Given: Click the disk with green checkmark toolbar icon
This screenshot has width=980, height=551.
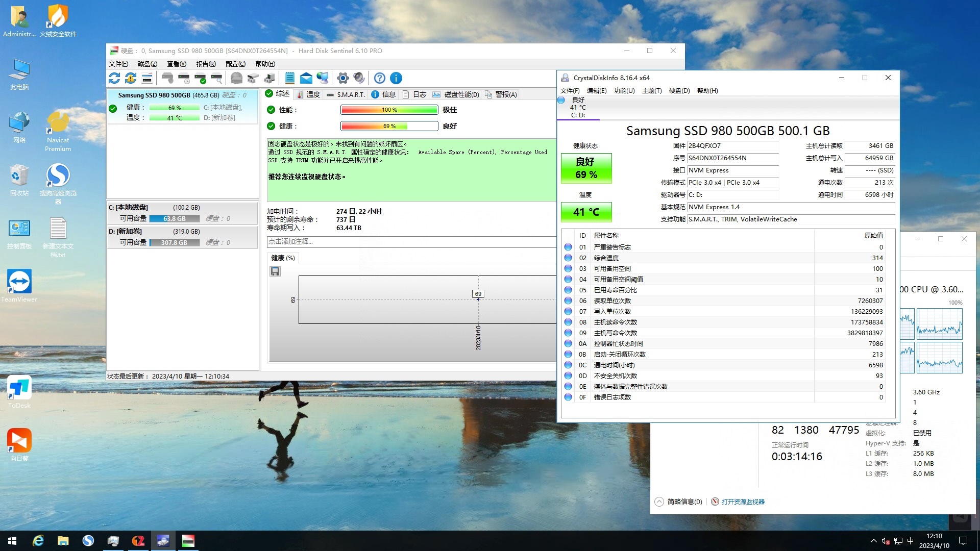Looking at the screenshot, I should point(200,78).
